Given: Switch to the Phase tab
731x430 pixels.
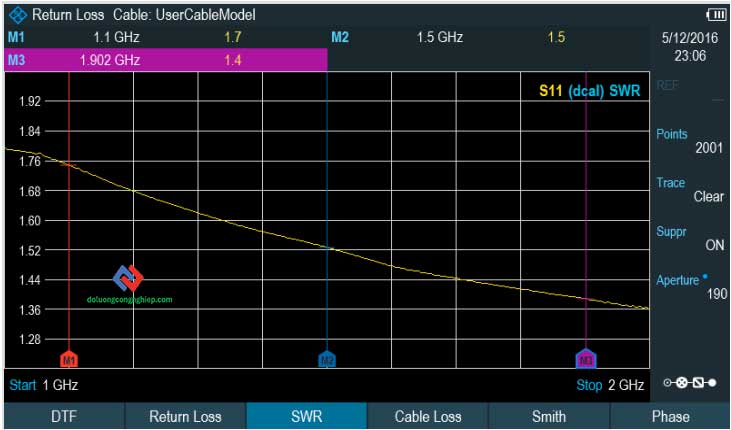Looking at the screenshot, I should [670, 416].
